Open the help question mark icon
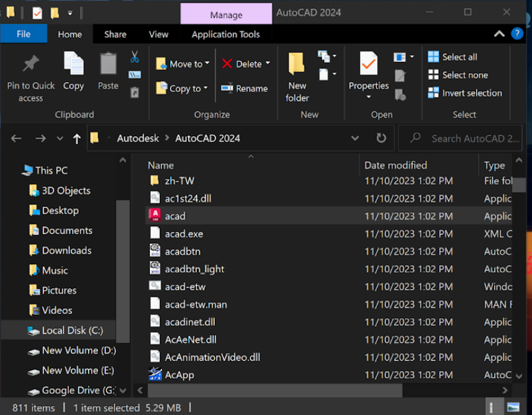 coord(517,33)
